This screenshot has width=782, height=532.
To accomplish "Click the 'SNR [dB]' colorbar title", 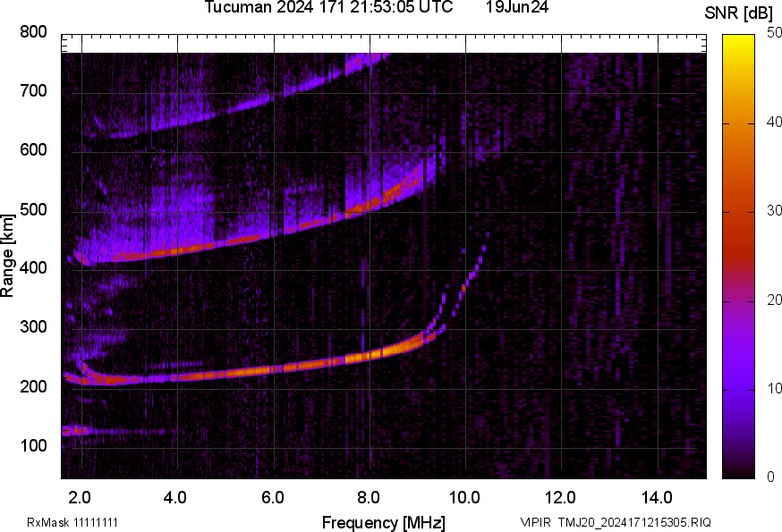I will coord(739,13).
